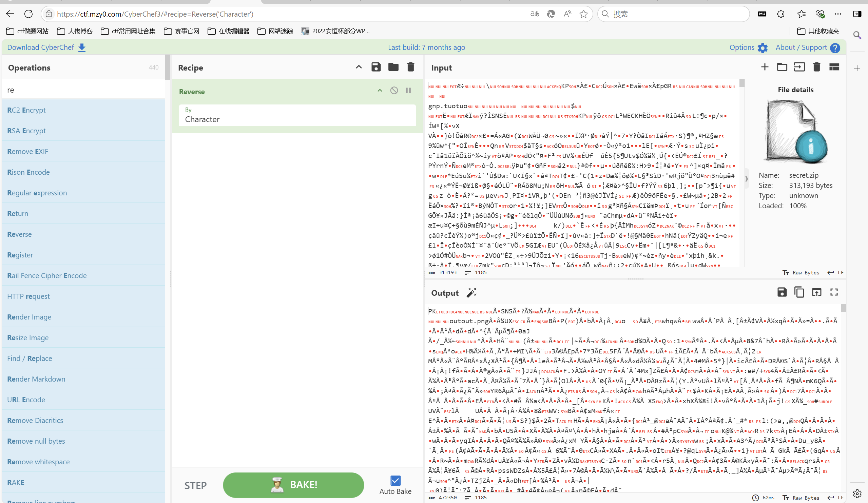This screenshot has height=503, width=868.
Task: Click the translate page icon in address bar
Action: tap(535, 14)
